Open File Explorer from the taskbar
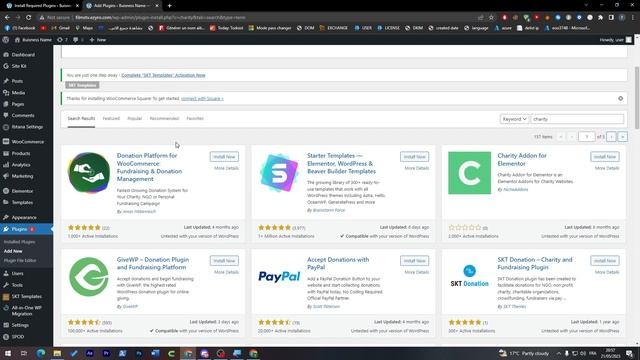640x360 pixels. [x=57, y=353]
